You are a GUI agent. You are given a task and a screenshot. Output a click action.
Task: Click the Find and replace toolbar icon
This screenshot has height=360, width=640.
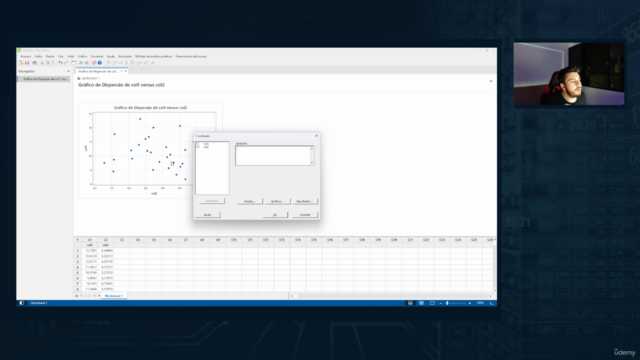click(87, 63)
